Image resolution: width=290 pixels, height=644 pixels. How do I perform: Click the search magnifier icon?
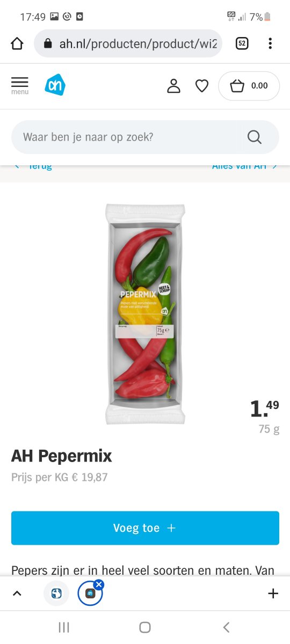point(255,137)
